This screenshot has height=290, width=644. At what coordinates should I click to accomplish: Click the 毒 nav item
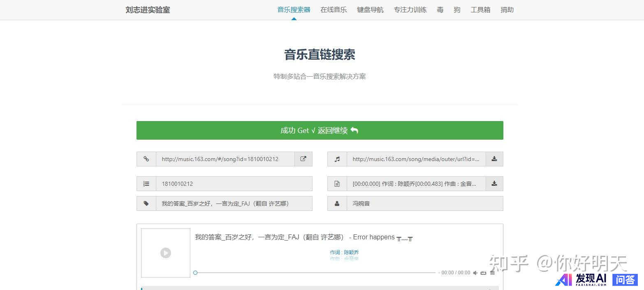(440, 10)
